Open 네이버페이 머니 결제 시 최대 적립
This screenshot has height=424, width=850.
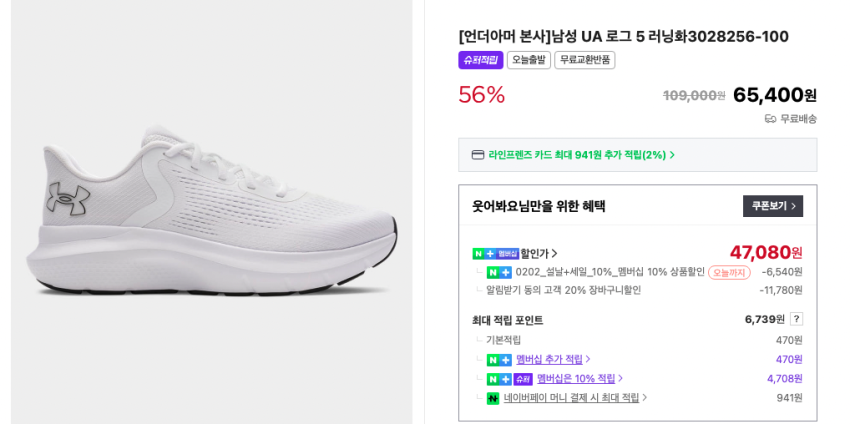click(571, 397)
